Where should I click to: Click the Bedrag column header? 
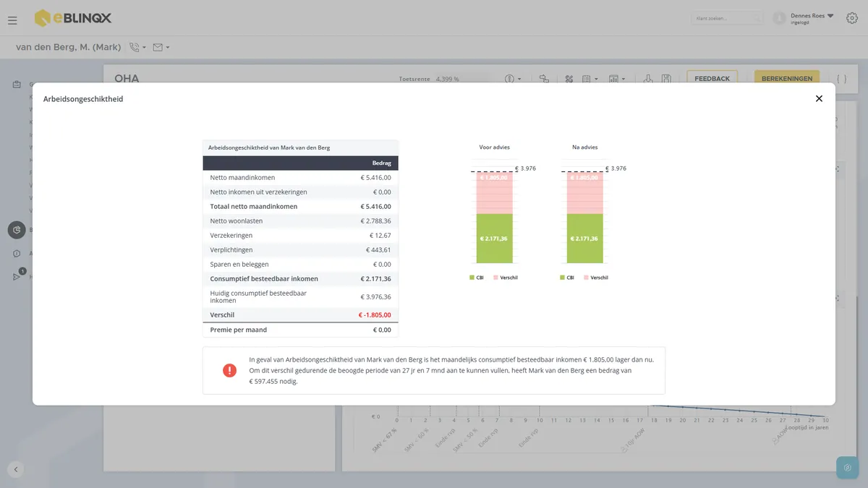coord(381,163)
